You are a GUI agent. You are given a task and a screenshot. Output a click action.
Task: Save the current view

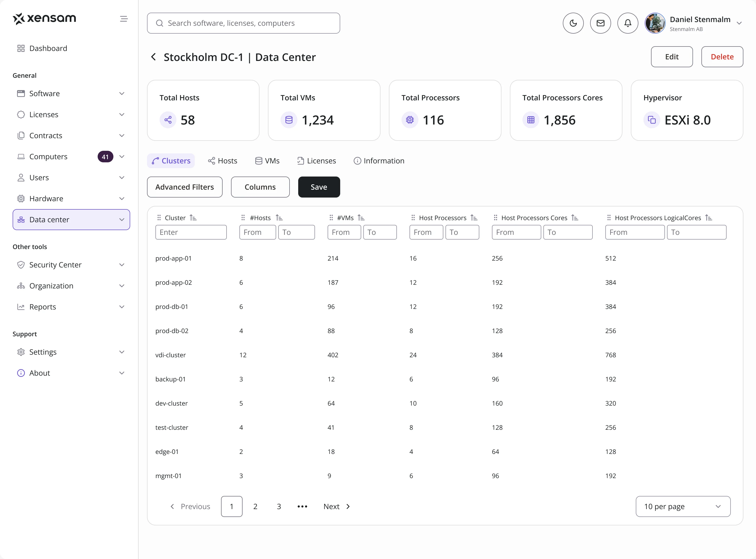point(319,187)
